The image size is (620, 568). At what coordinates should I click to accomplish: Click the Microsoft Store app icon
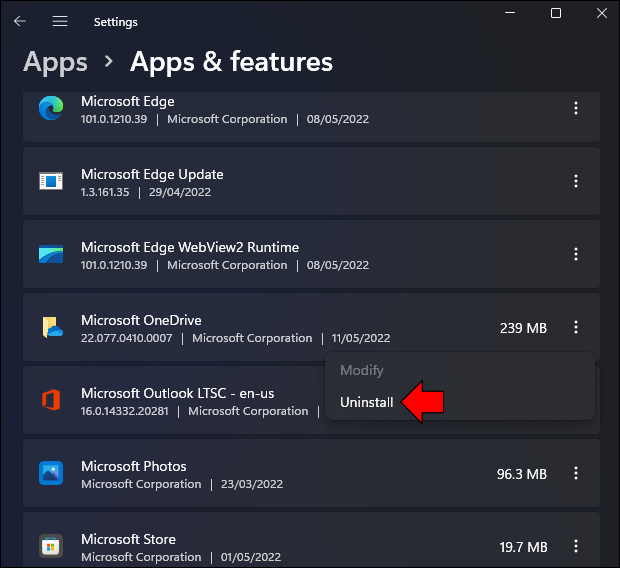[x=51, y=546]
